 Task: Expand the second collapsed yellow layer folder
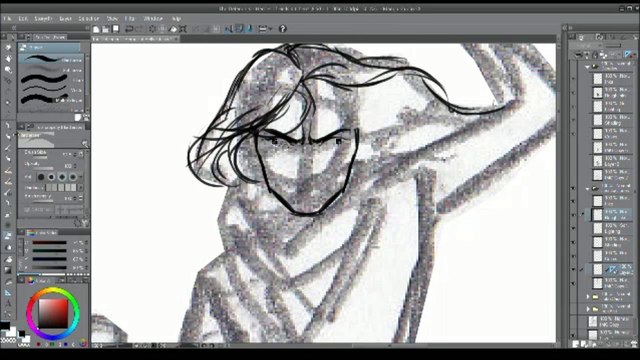588,309
